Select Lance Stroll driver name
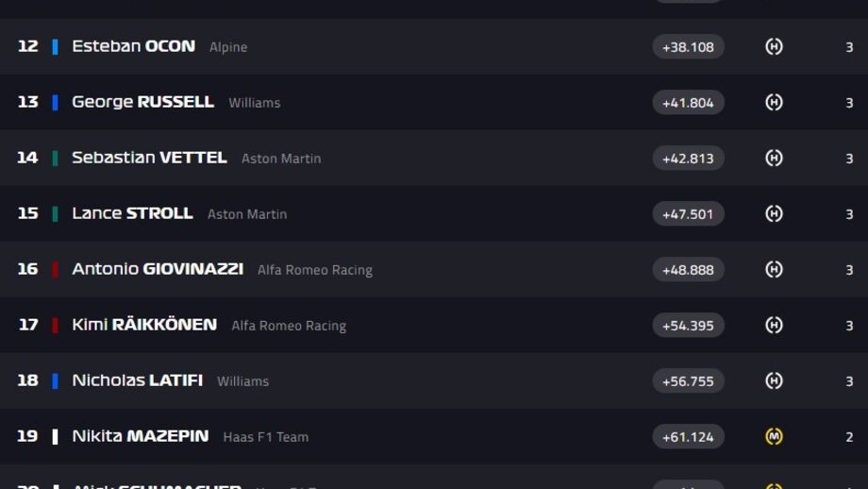The width and height of the screenshot is (868, 489). 132,213
